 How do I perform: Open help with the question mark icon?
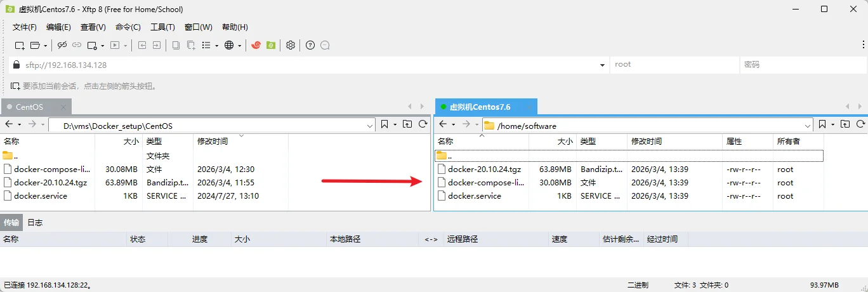[x=310, y=45]
